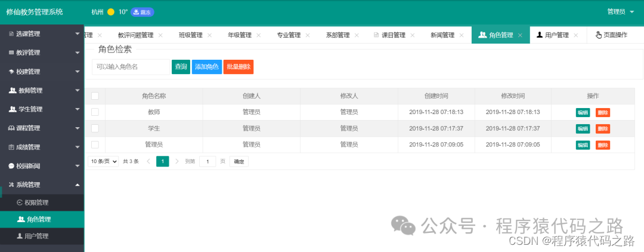Click the go-to page number input box
The height and width of the screenshot is (252, 644).
pyautogui.click(x=208, y=162)
